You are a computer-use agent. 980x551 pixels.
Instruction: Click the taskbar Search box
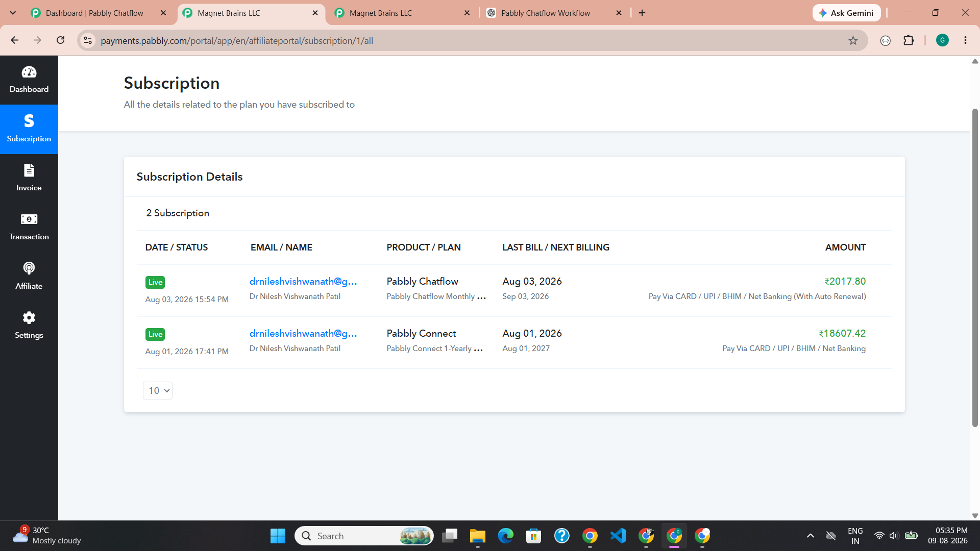(x=364, y=536)
